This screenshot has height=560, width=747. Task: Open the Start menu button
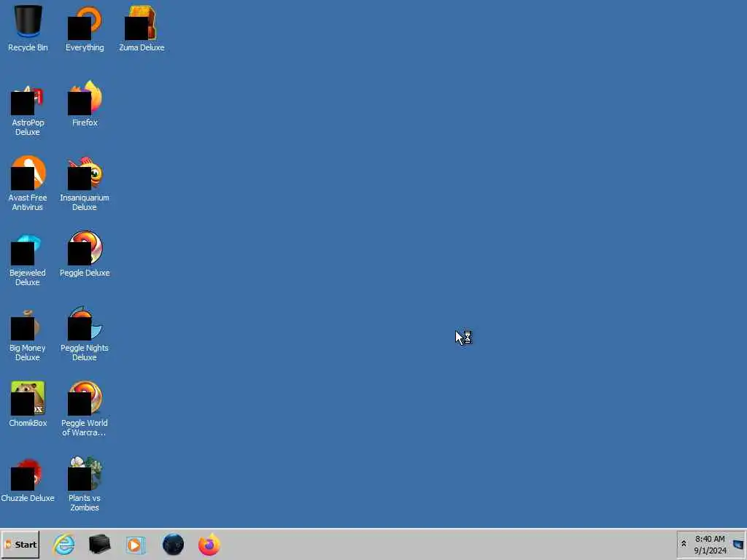pyautogui.click(x=20, y=544)
